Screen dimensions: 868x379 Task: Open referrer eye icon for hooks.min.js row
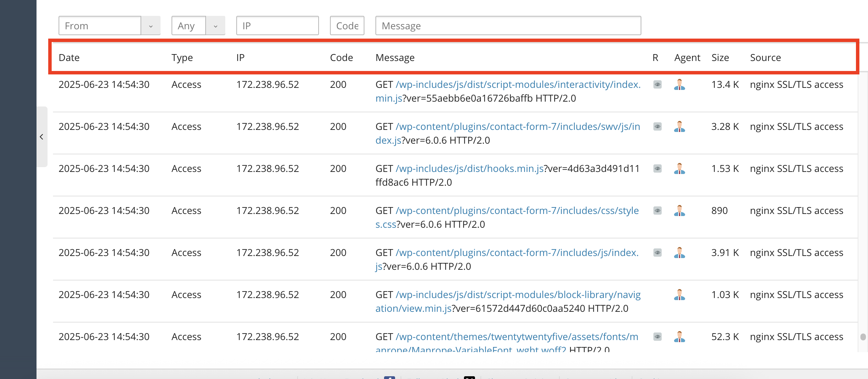pyautogui.click(x=657, y=168)
